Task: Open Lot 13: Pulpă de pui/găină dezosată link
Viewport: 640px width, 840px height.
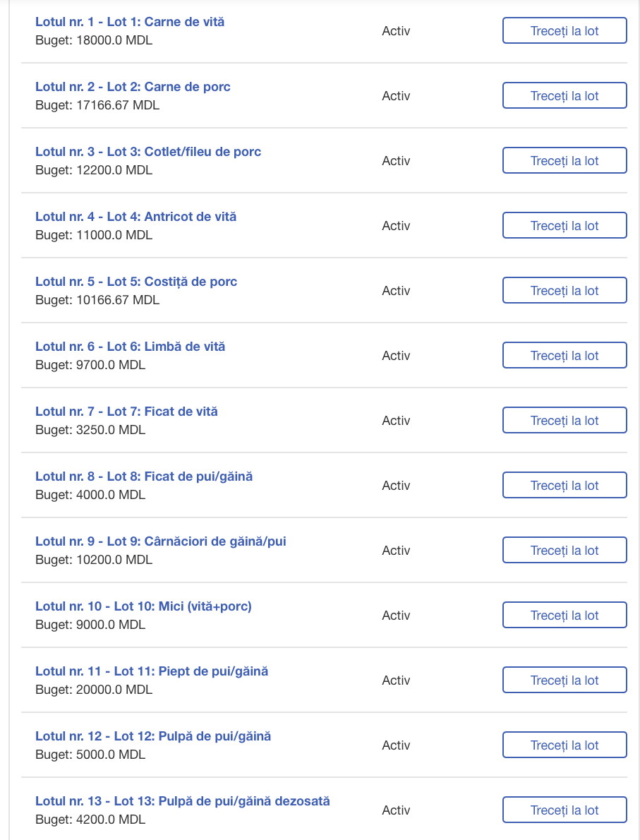Action: 183,801
